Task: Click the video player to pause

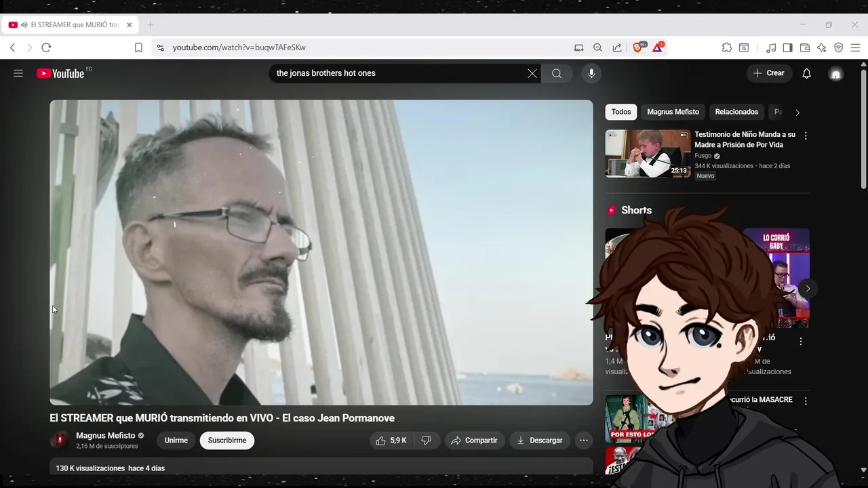Action: click(x=321, y=252)
